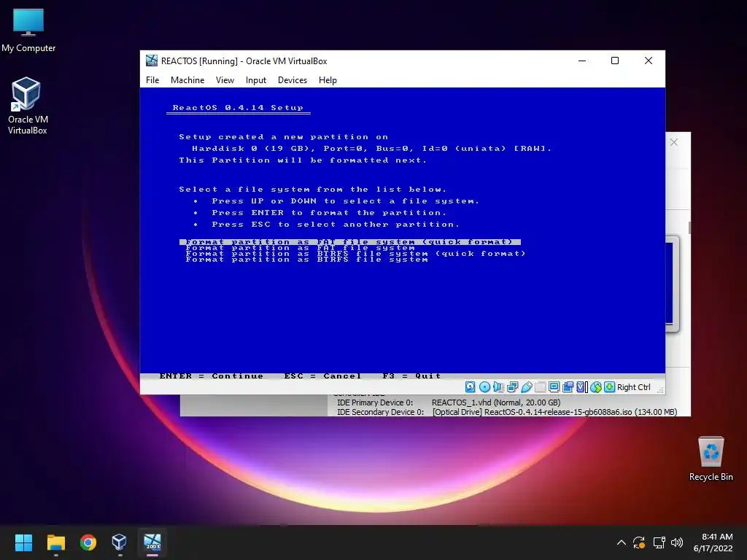Viewport: 747px width, 560px height.
Task: Click the Manager window vertical scrollbar
Action: 689,227
